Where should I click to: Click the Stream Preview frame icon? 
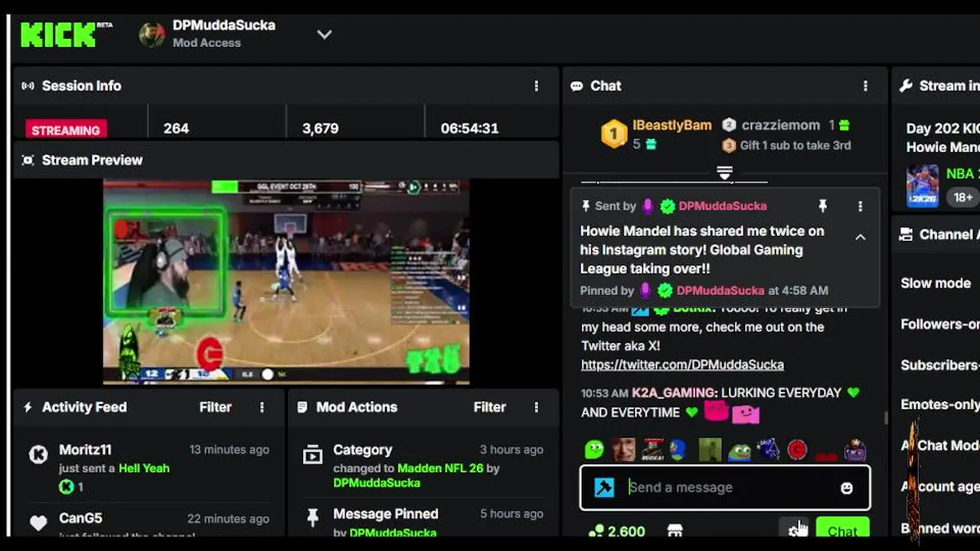(28, 160)
